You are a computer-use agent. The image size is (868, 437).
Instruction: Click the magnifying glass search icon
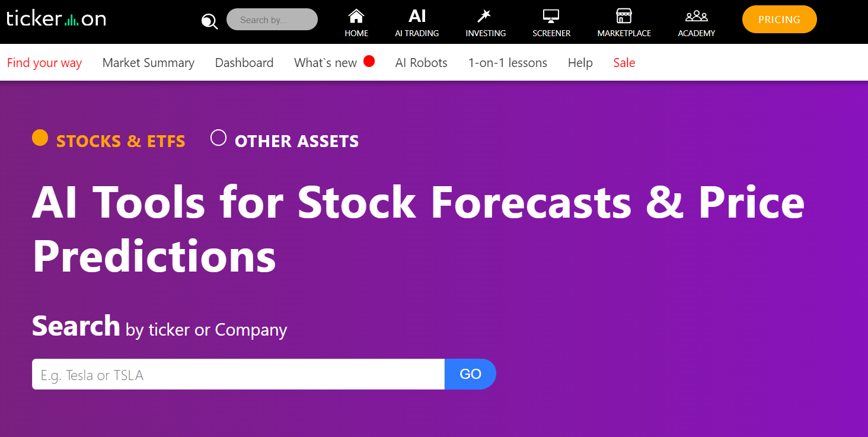pos(209,21)
